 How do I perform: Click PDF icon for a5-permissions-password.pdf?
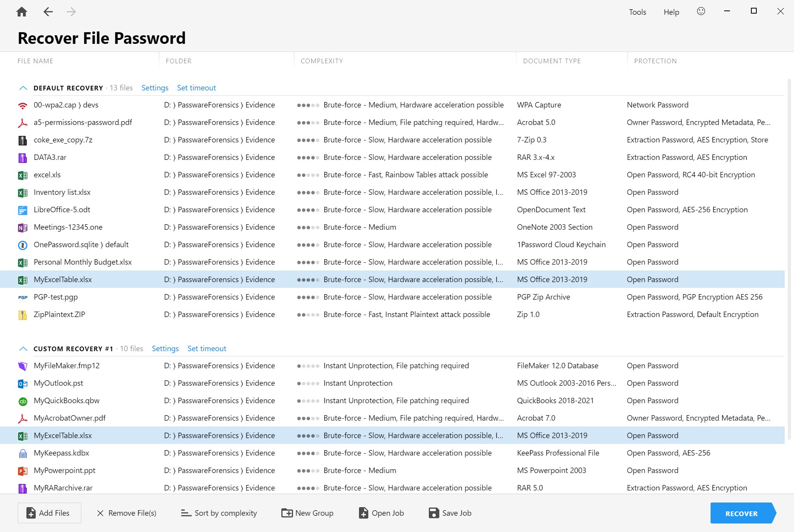click(x=23, y=123)
